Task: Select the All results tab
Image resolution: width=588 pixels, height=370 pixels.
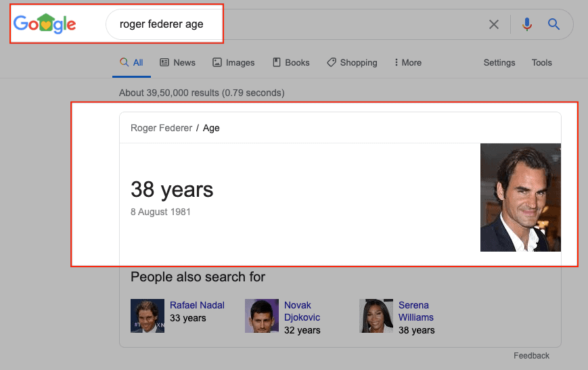Action: click(132, 62)
